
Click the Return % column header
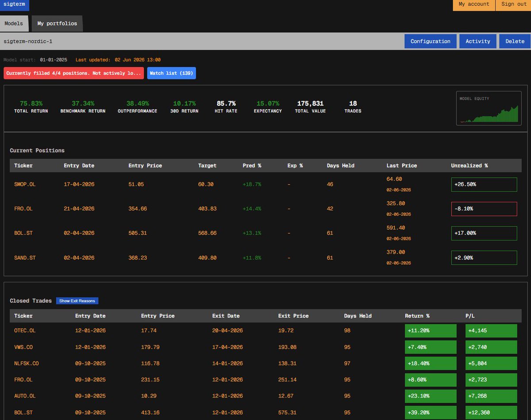point(417,316)
